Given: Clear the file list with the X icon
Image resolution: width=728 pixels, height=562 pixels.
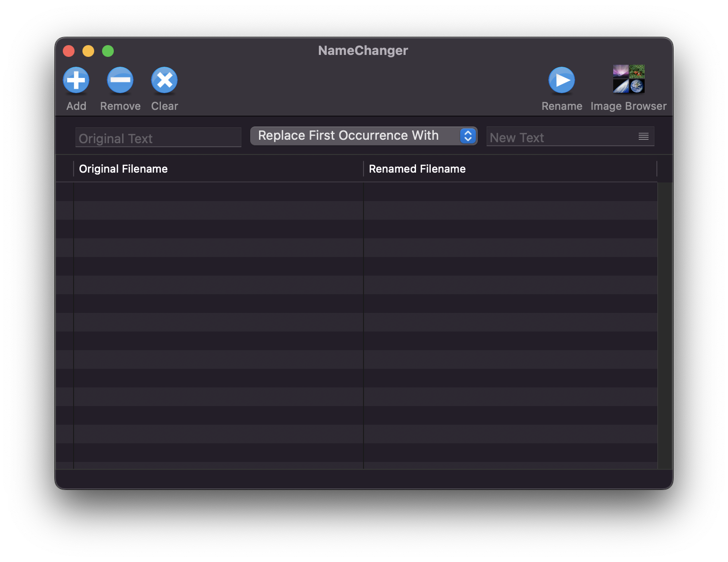Looking at the screenshot, I should (x=164, y=80).
